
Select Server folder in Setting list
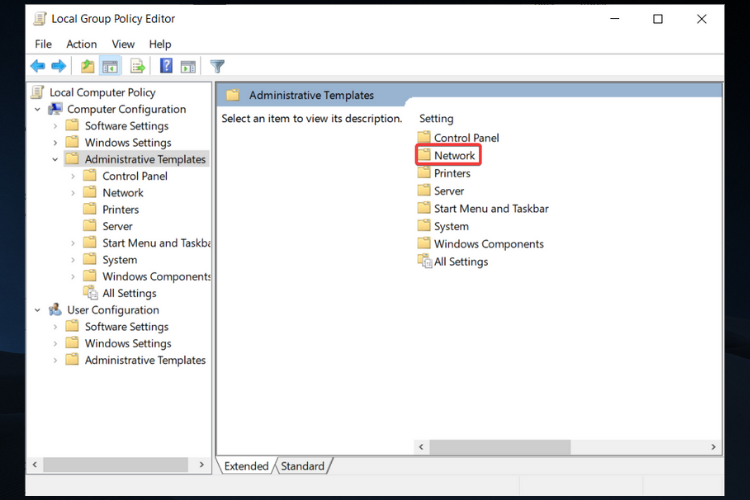point(449,191)
